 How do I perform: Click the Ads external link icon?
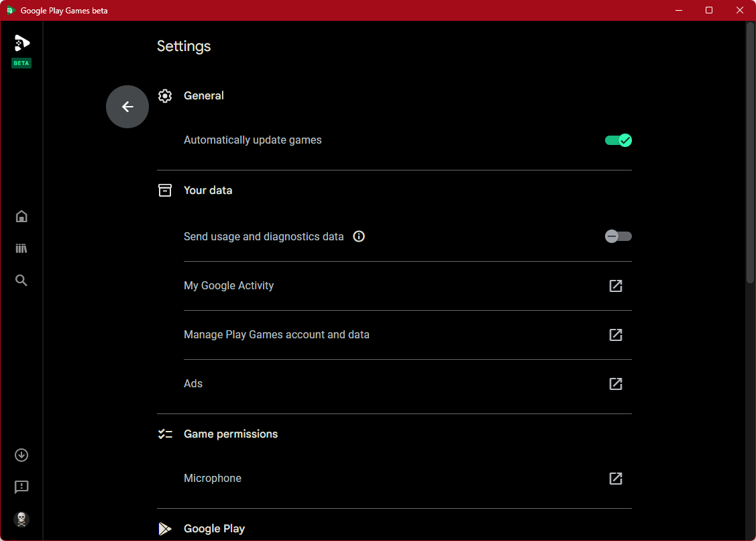tap(615, 384)
